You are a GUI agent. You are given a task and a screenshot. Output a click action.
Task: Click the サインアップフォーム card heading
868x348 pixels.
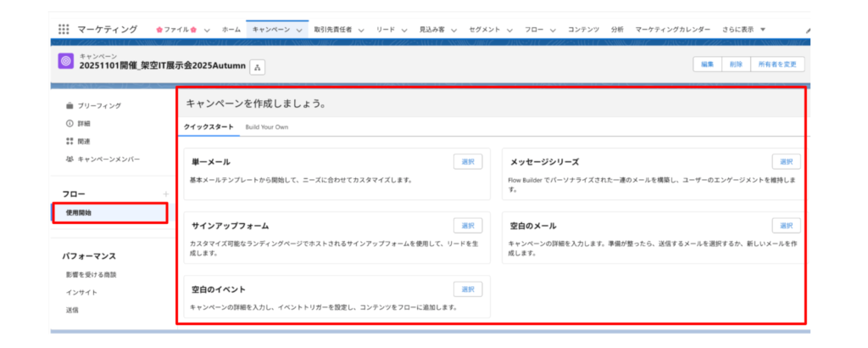coord(231,226)
